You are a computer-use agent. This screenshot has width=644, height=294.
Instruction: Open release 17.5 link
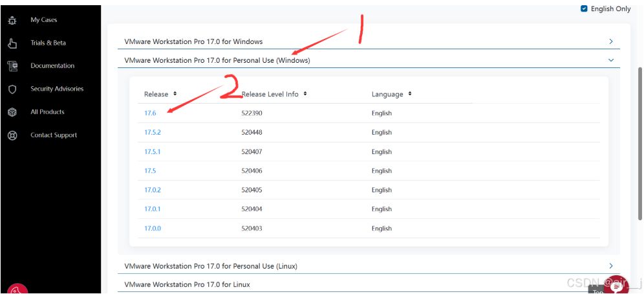[150, 171]
